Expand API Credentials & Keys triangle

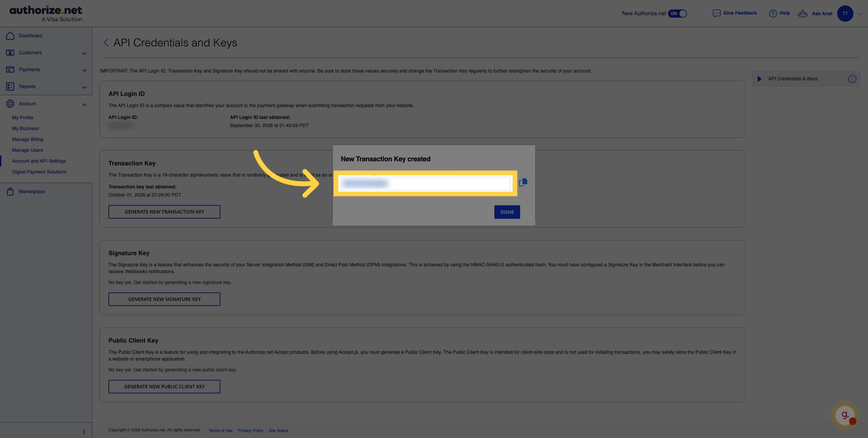pos(759,79)
